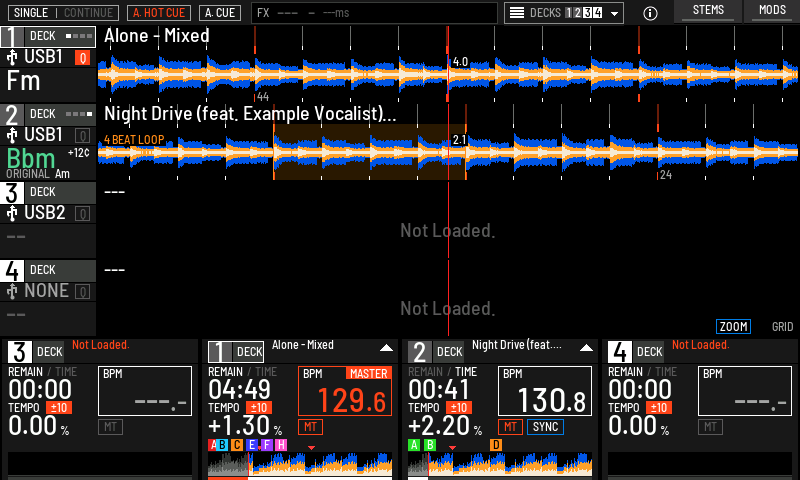Switch to the MODS tab
800x480 pixels.
point(772,11)
